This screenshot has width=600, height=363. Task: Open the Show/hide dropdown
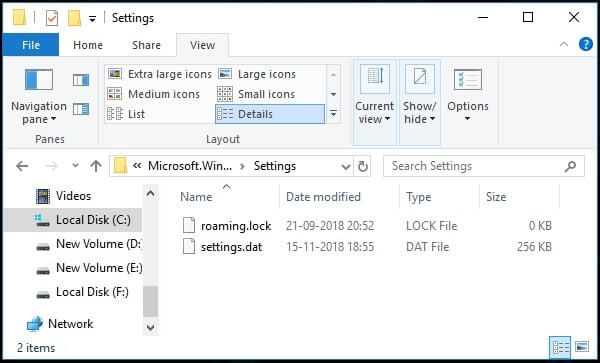click(420, 103)
